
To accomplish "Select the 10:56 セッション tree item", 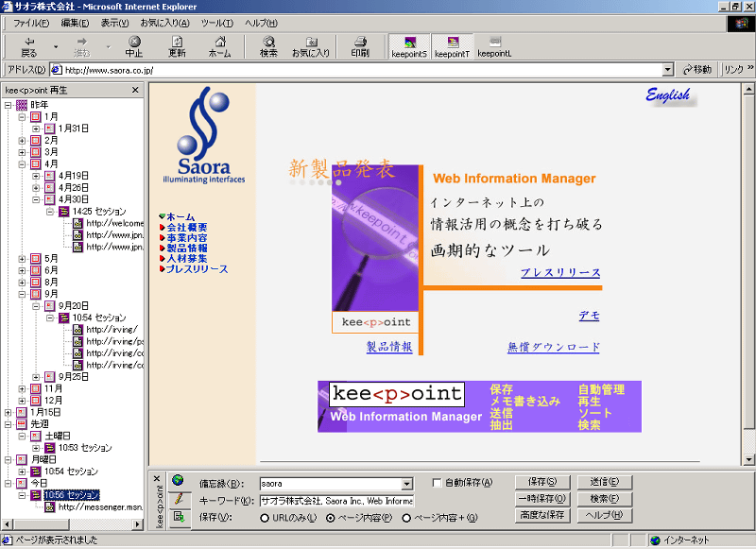I will (72, 495).
